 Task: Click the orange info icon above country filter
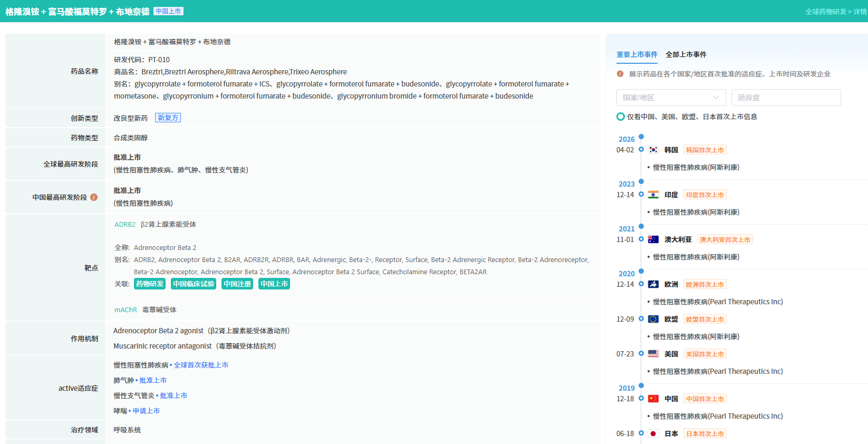coord(620,74)
